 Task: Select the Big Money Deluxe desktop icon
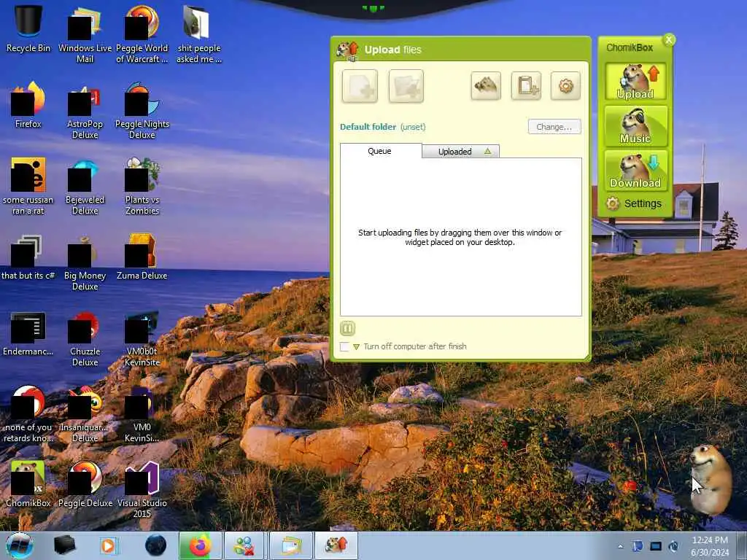(85, 262)
